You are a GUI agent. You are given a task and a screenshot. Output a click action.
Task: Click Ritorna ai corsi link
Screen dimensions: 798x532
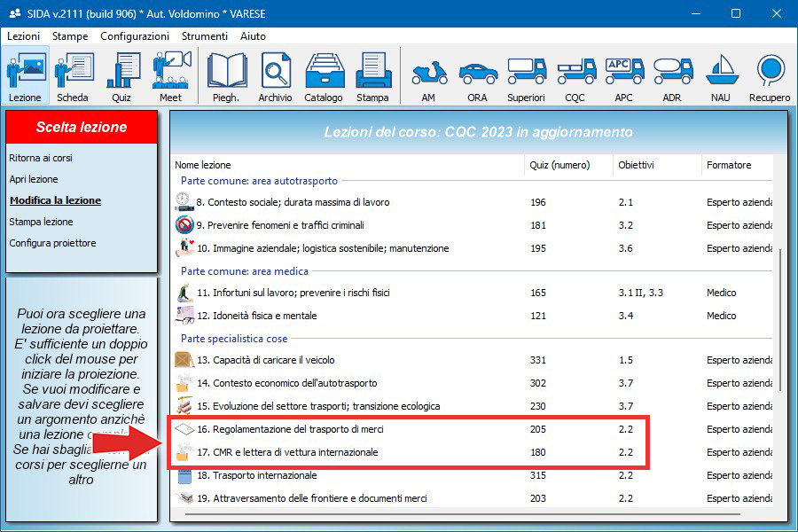[x=41, y=158]
